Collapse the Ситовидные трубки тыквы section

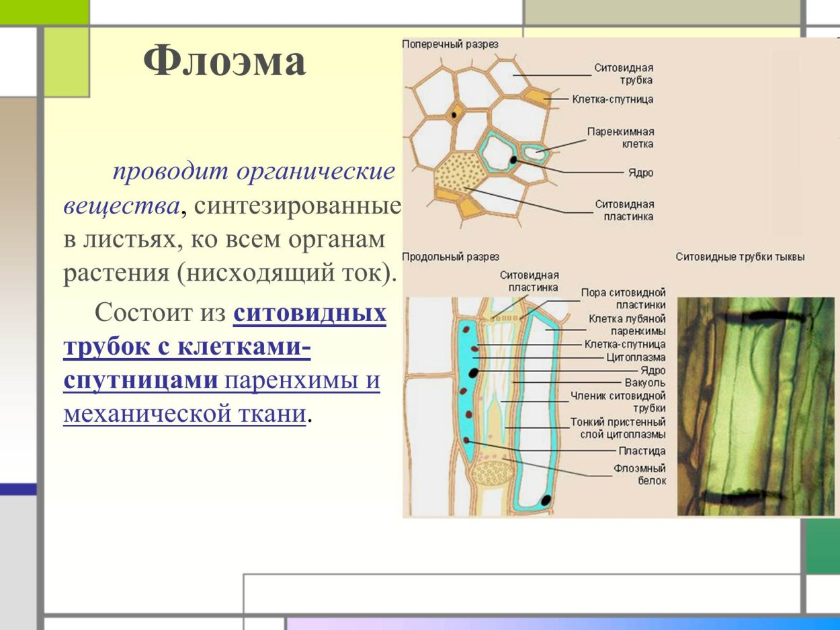[x=739, y=255]
